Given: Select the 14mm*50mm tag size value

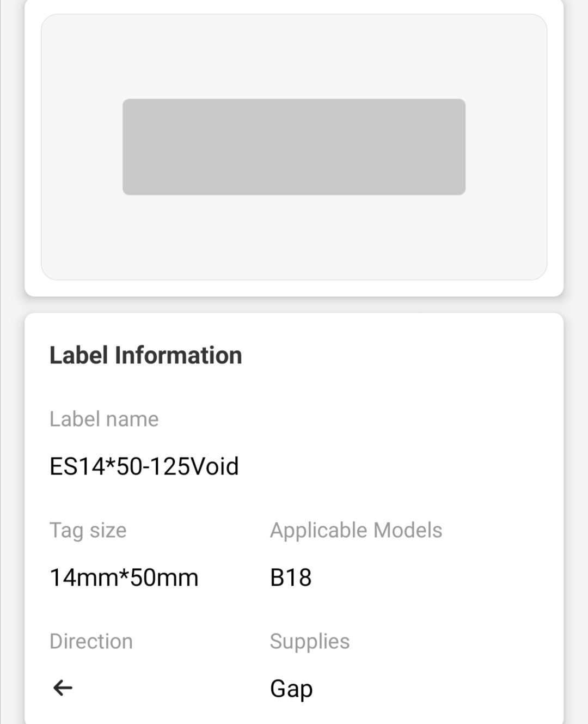Looking at the screenshot, I should [124, 577].
